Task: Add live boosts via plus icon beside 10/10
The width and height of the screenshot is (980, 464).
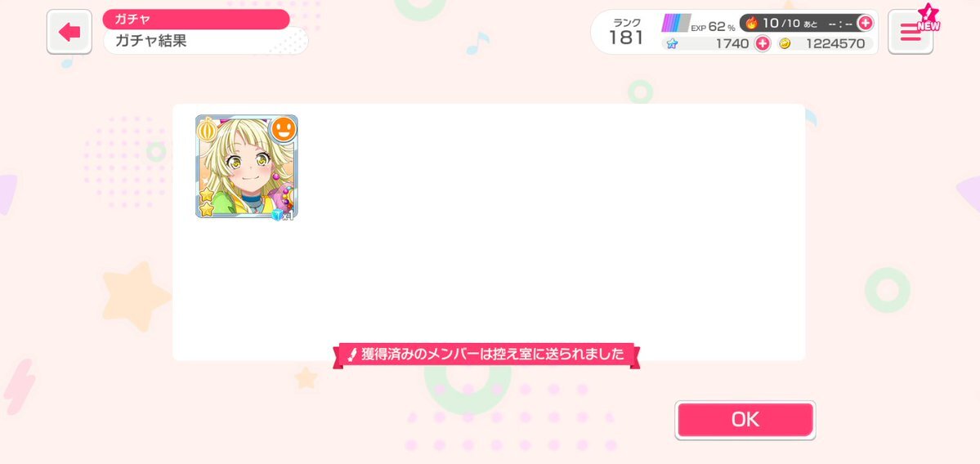Action: click(x=865, y=23)
